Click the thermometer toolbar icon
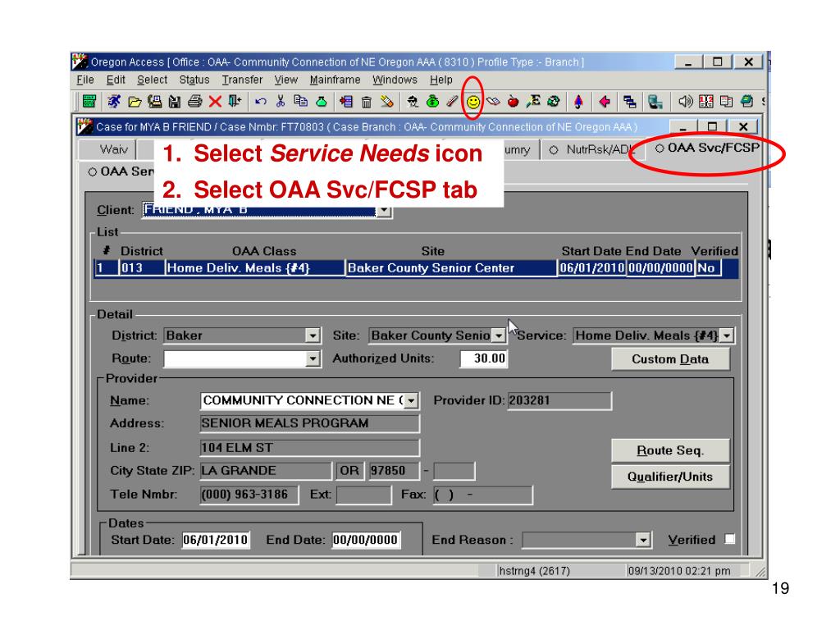The height and width of the screenshot is (630, 840). click(453, 101)
